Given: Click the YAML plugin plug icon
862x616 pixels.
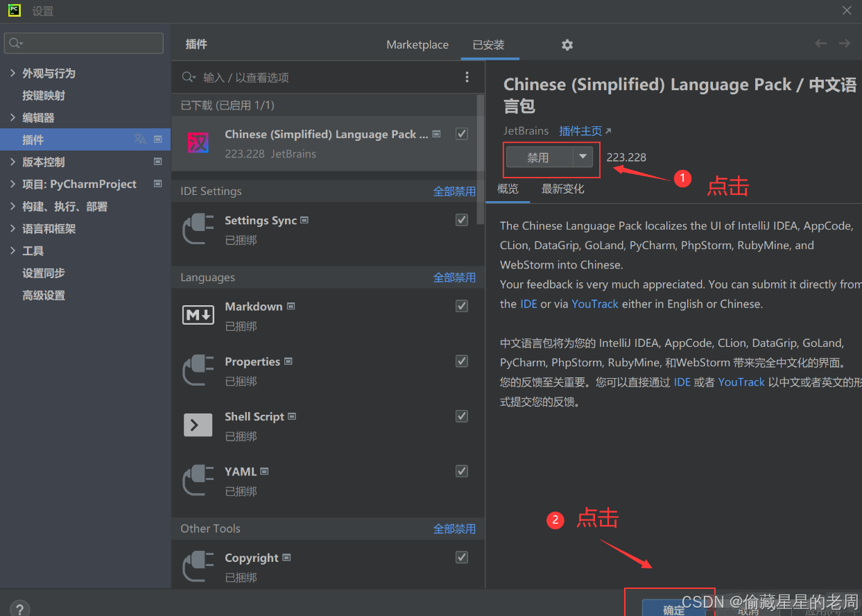Looking at the screenshot, I should click(x=198, y=480).
